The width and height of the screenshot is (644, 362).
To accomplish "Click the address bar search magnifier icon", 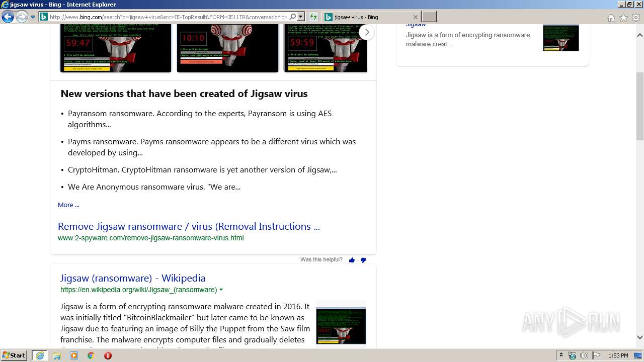I will pyautogui.click(x=293, y=17).
